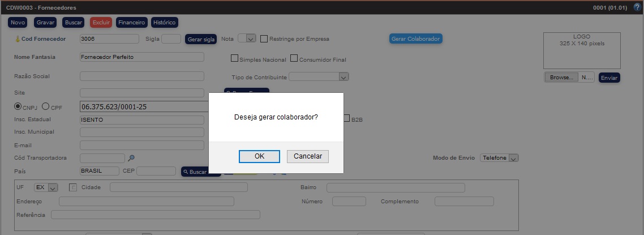Click the red Excluir button
The image size is (644, 235).
[101, 23]
